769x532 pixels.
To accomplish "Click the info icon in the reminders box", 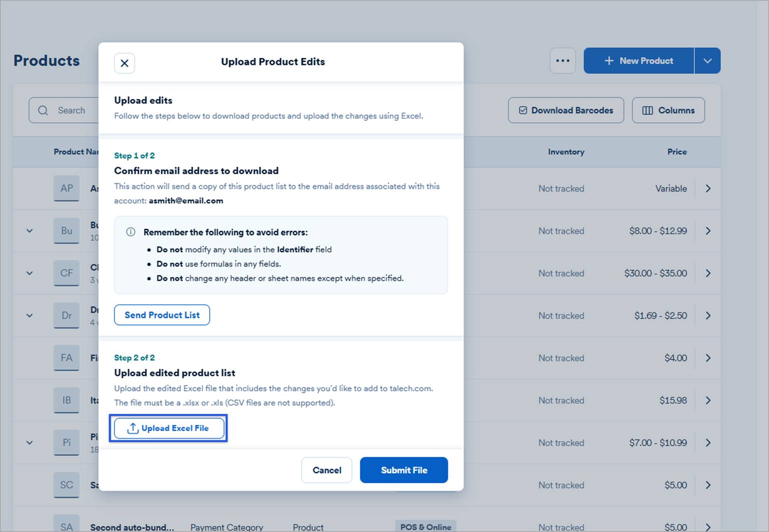I will (x=130, y=232).
